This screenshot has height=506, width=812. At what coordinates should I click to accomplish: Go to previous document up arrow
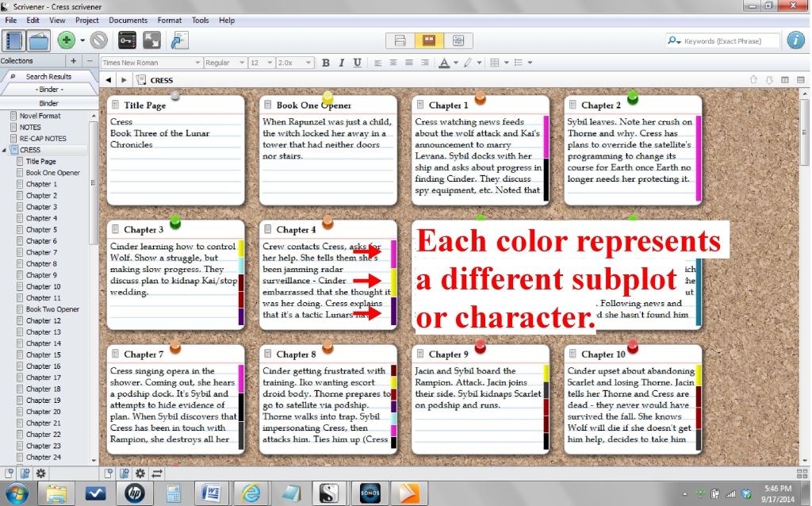point(753,80)
